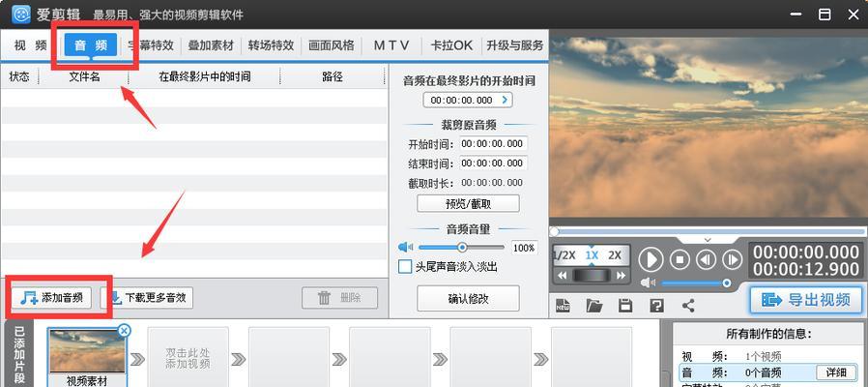Click the fast-forward double-arrow icon
868x387 pixels.
tap(621, 276)
